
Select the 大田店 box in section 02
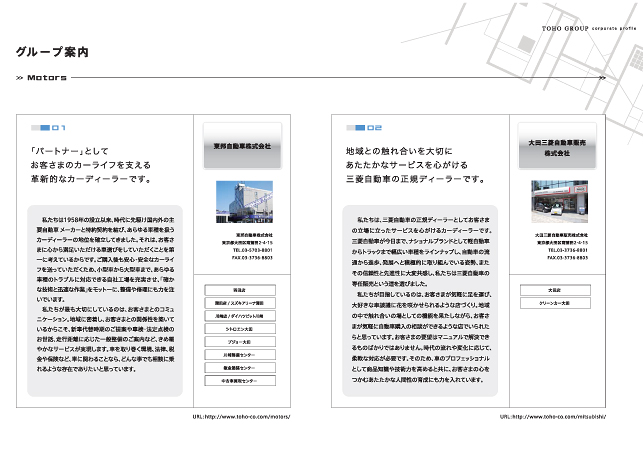coord(555,290)
